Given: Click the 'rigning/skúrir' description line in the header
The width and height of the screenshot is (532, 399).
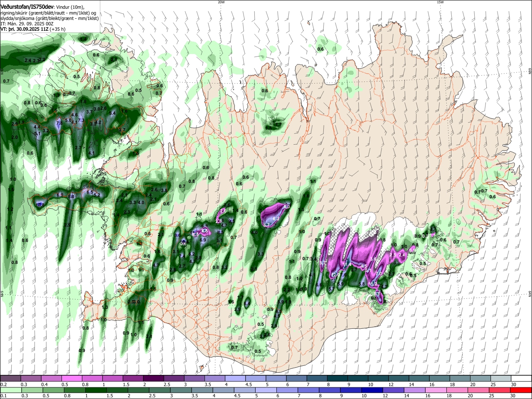Looking at the screenshot, I should (x=48, y=12).
